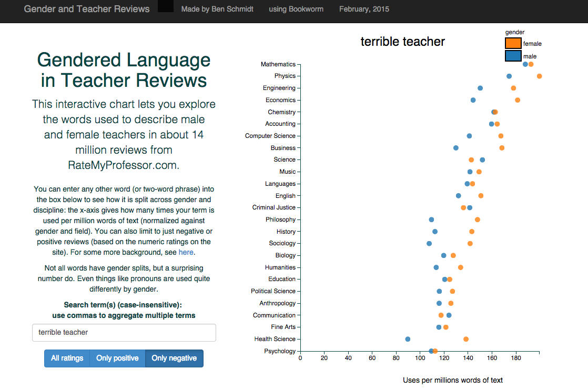This screenshot has height=389, width=588.
Task: Open the using Bookworm link
Action: [296, 9]
